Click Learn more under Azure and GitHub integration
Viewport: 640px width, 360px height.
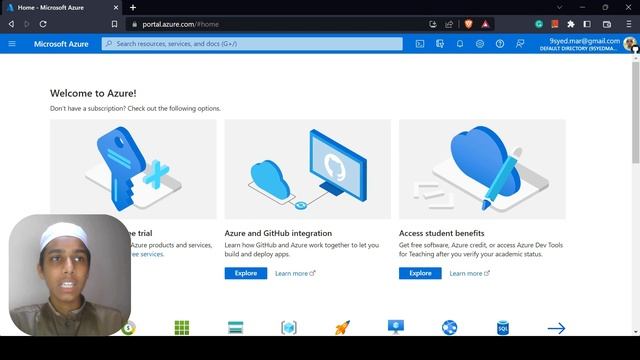(x=295, y=273)
